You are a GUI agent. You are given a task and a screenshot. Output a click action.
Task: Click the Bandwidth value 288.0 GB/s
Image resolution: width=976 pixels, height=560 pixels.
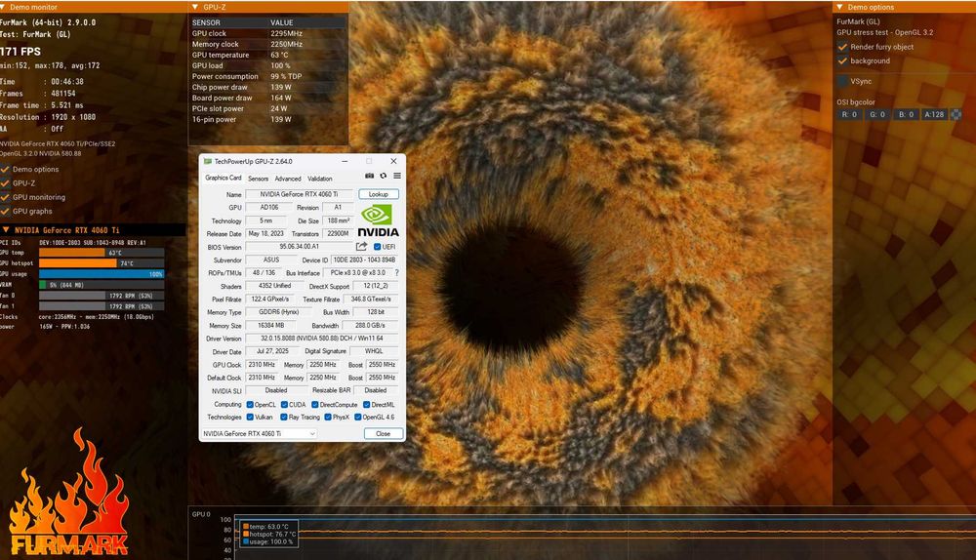pos(370,326)
